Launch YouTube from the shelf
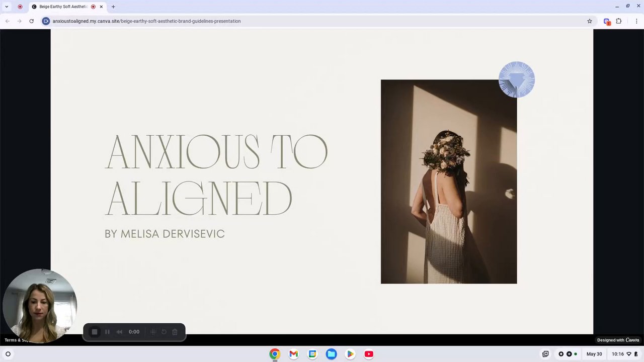The image size is (644, 362). tap(369, 354)
